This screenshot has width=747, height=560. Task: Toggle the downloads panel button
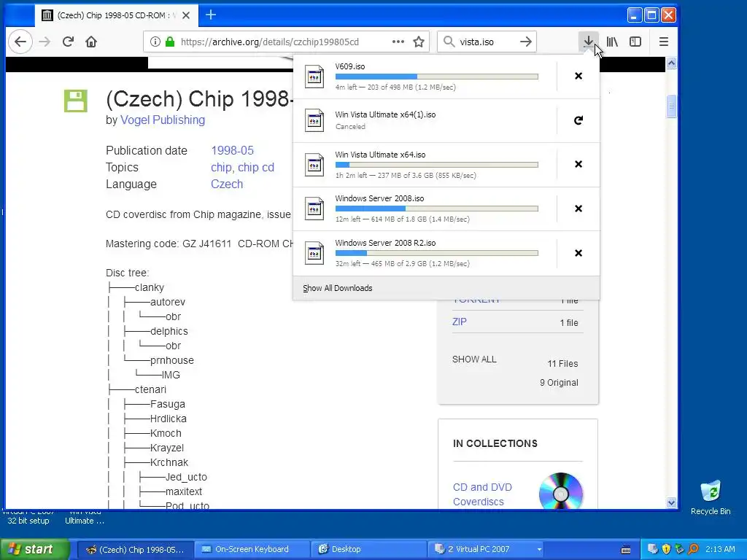(589, 42)
